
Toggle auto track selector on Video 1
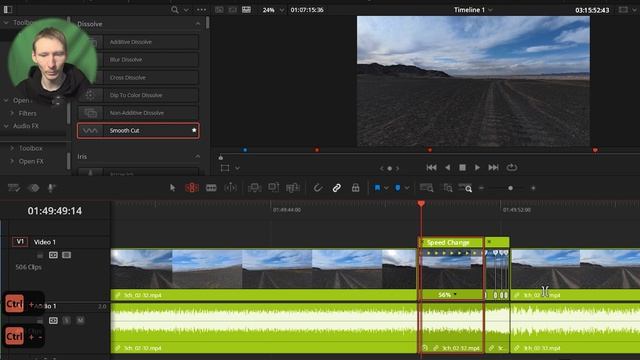pyautogui.click(x=53, y=255)
